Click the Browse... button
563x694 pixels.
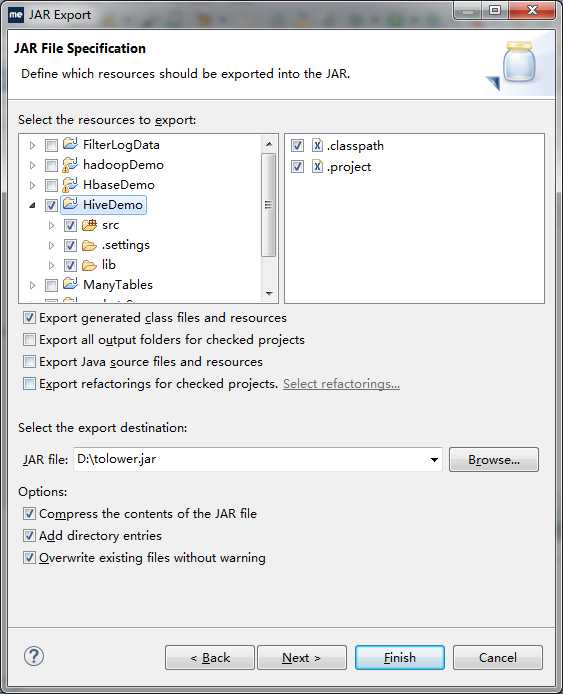pos(494,459)
